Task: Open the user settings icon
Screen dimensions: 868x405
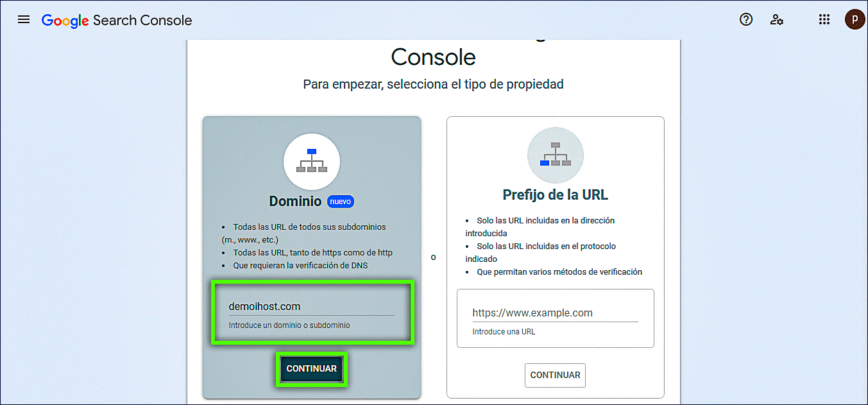Action: pos(777,19)
